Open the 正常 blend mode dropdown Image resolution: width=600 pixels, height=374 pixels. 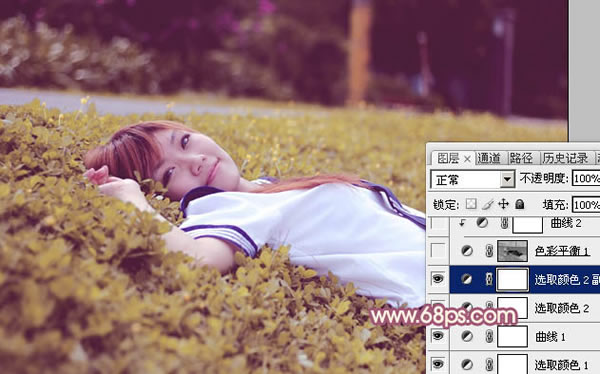pyautogui.click(x=472, y=179)
